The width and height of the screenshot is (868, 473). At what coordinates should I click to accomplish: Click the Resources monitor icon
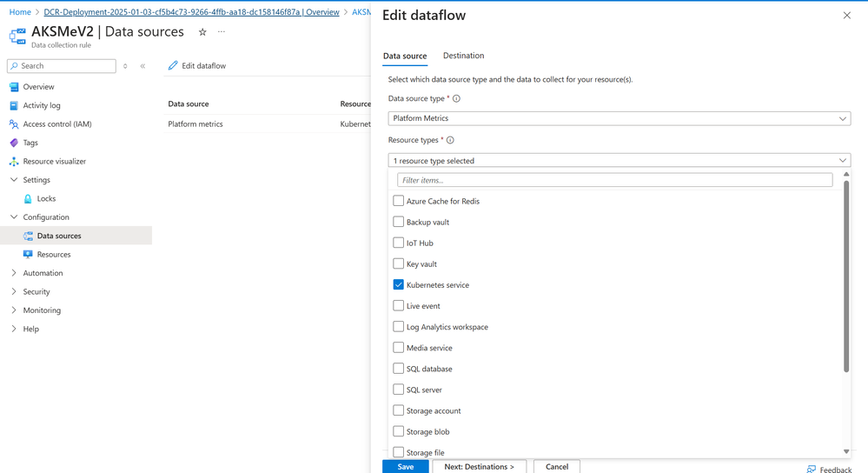tap(28, 254)
